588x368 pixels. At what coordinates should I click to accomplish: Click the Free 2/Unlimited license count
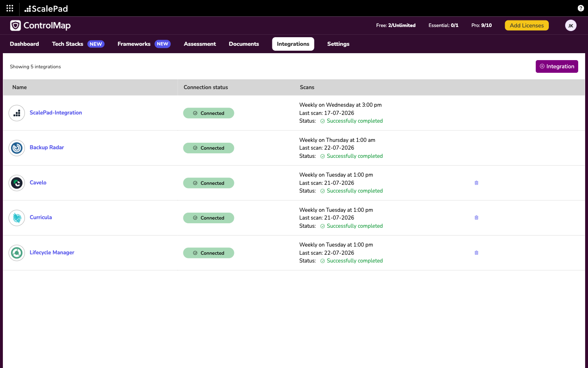pos(396,25)
